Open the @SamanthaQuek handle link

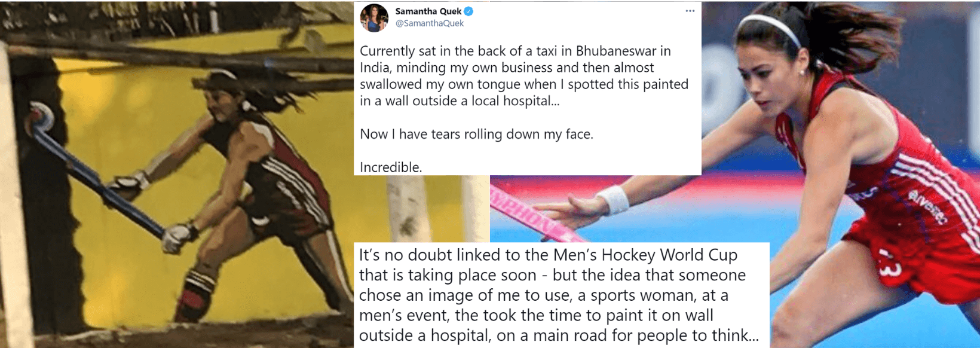point(430,23)
